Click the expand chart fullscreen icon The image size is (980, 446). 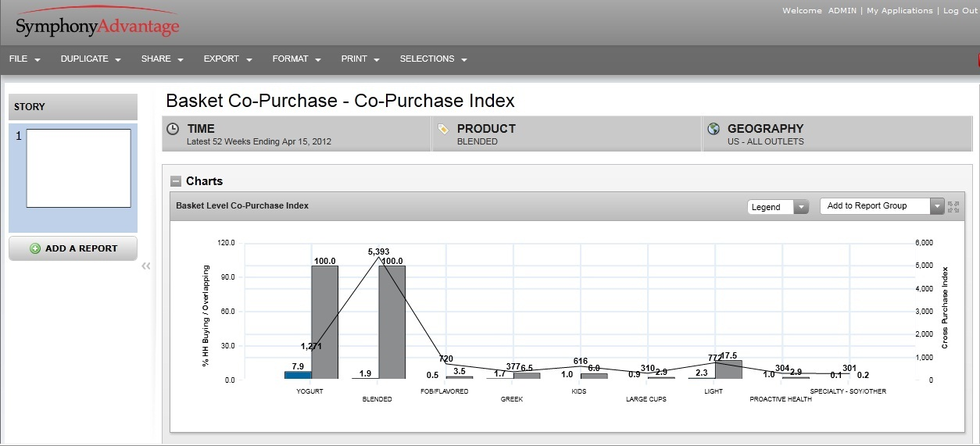953,207
